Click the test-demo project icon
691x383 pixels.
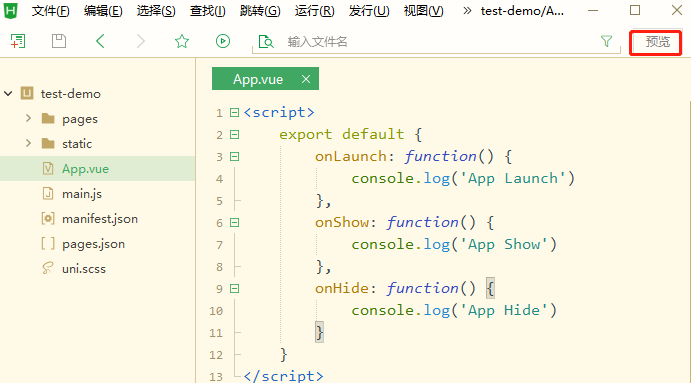27,93
